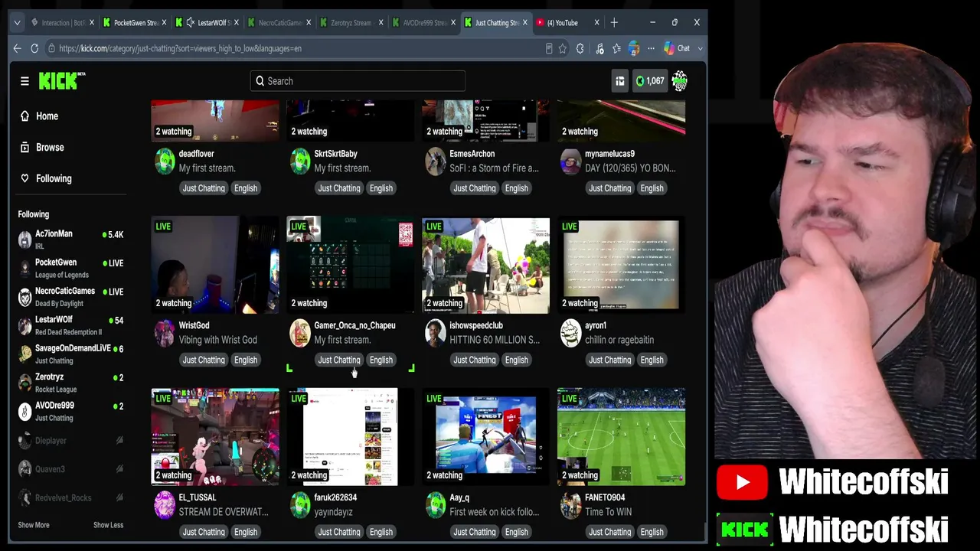Screen dimensions: 980x551
Task: Open the browser Chat copilot button
Action: 677,48
